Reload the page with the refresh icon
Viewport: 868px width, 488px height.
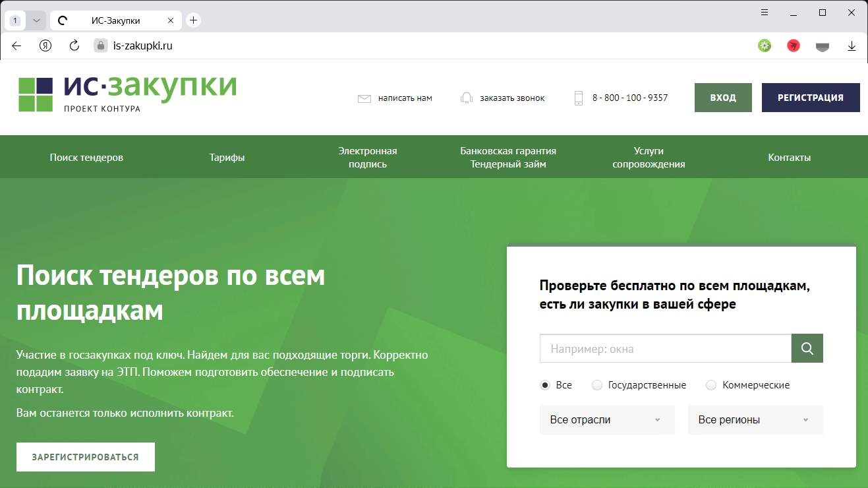point(74,46)
